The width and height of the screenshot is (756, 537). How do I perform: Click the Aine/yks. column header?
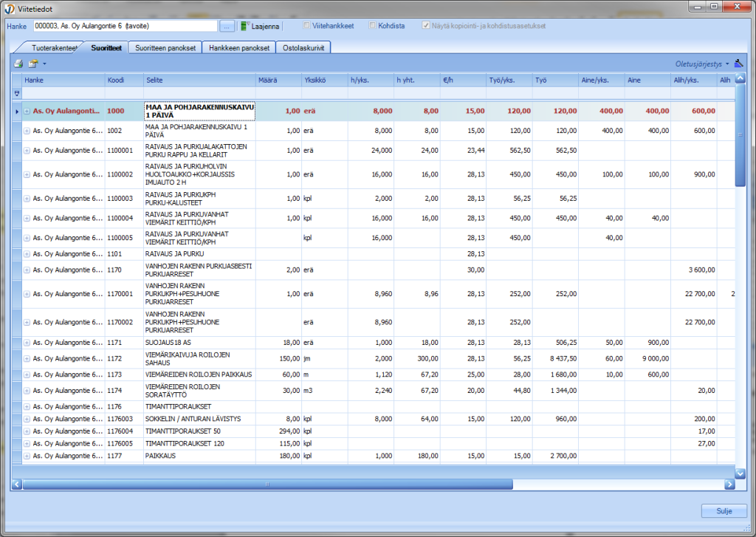[x=601, y=80]
